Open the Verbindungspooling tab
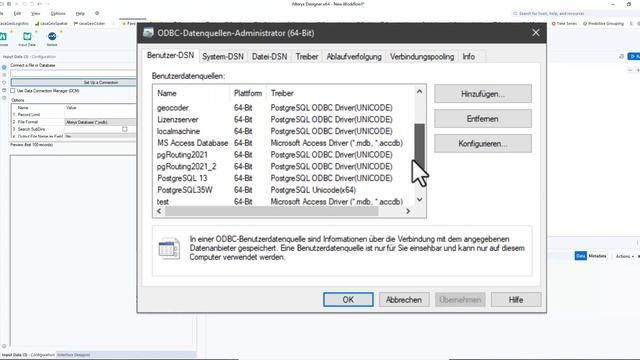Viewport: 640px width, 360px height. point(422,57)
